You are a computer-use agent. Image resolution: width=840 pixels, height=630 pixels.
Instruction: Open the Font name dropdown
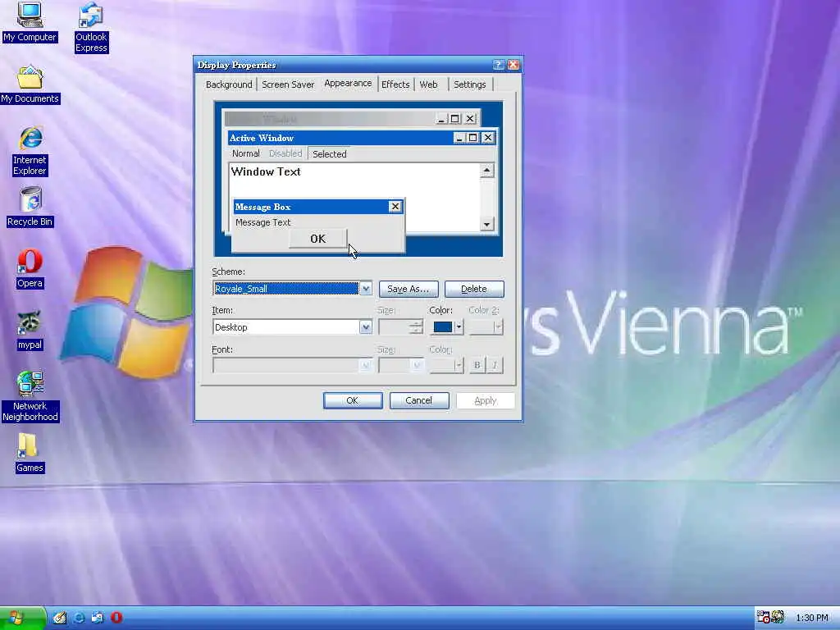pyautogui.click(x=365, y=366)
